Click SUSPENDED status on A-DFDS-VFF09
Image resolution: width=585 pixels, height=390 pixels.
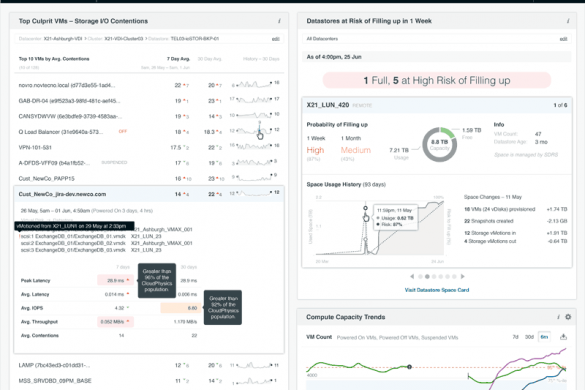pos(114,163)
